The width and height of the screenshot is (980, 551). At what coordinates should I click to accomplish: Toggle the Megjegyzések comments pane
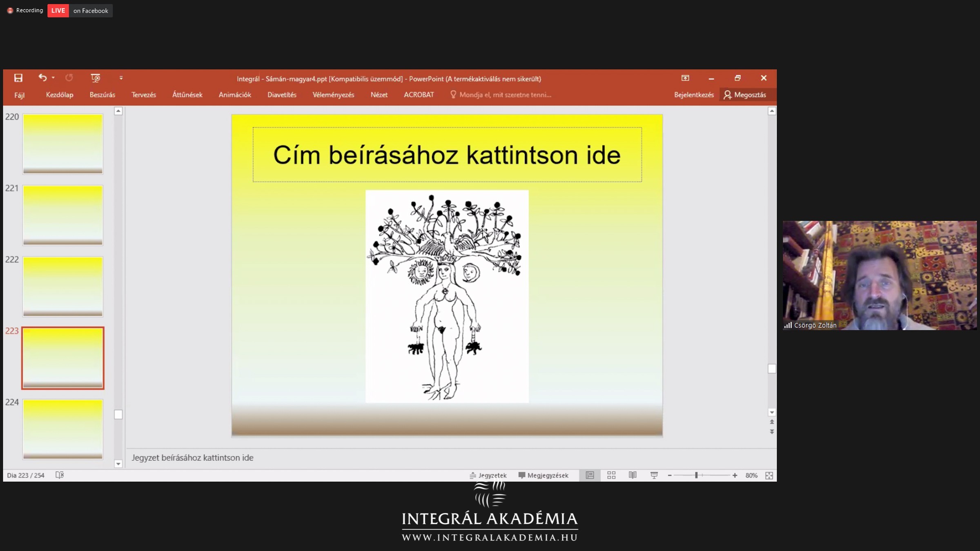(543, 475)
